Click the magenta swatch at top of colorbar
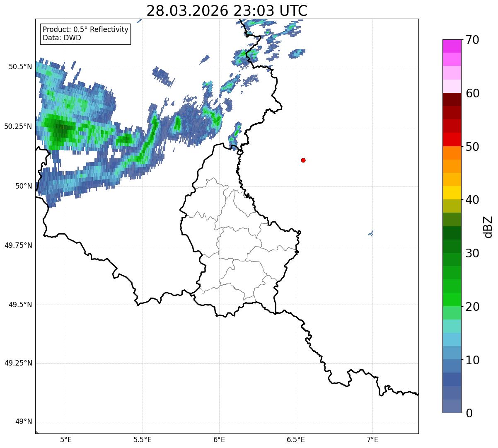Image resolution: width=498 pixels, height=448 pixels. pyautogui.click(x=452, y=46)
